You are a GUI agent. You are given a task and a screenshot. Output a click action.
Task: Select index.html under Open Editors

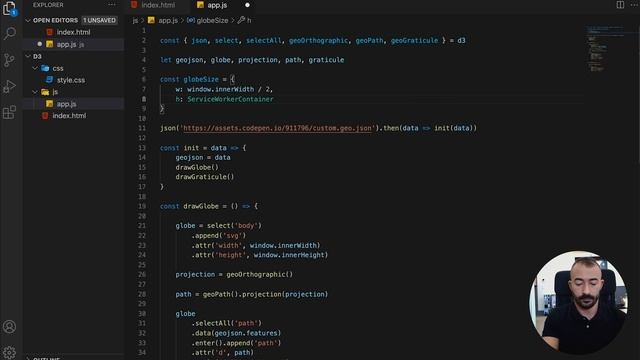coord(73,32)
